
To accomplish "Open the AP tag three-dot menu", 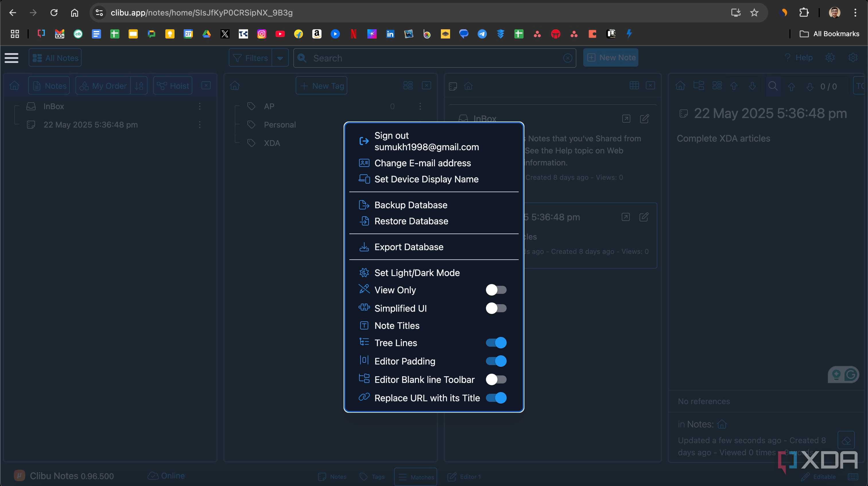I will pos(420,106).
